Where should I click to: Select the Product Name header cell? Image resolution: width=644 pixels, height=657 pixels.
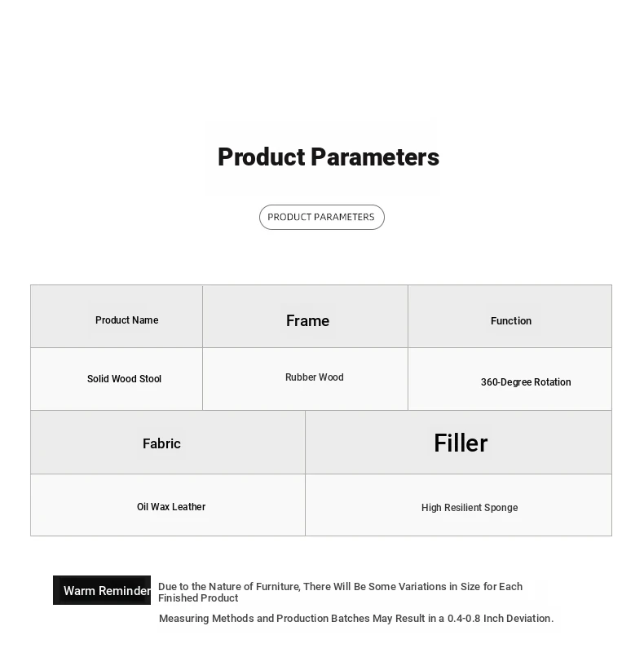coord(126,320)
